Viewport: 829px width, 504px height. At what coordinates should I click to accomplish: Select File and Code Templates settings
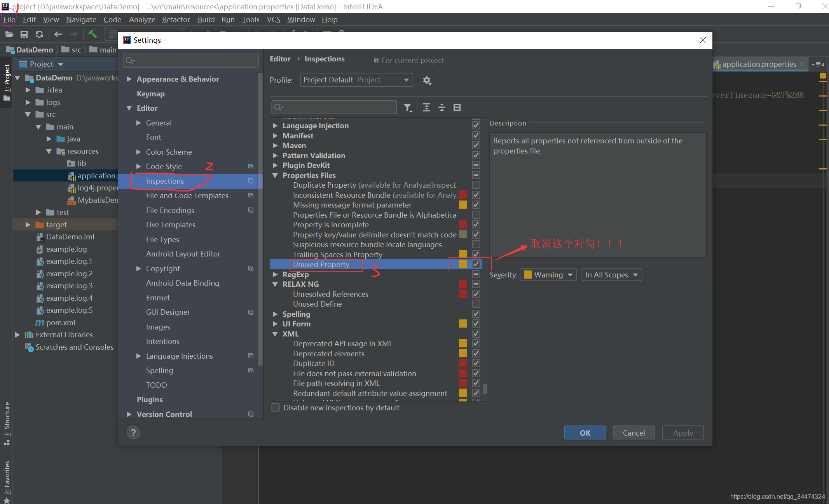tap(187, 196)
